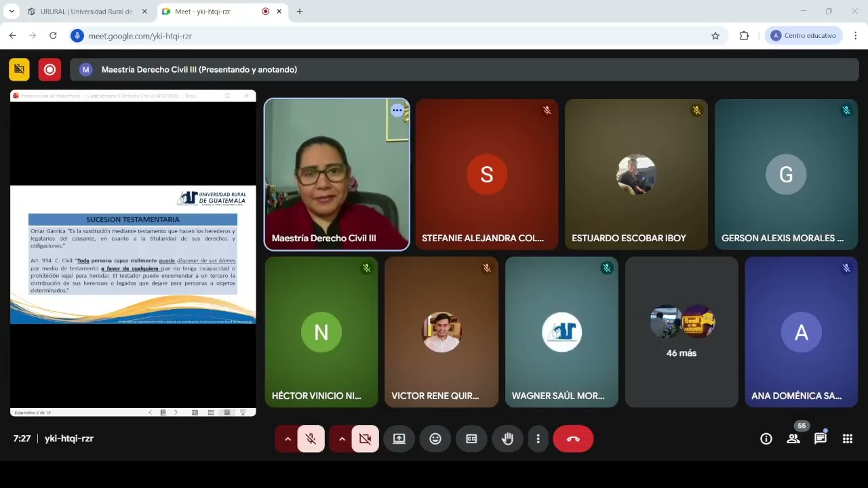Open the 46 más participants tile
This screenshot has height=488, width=868.
(682, 332)
